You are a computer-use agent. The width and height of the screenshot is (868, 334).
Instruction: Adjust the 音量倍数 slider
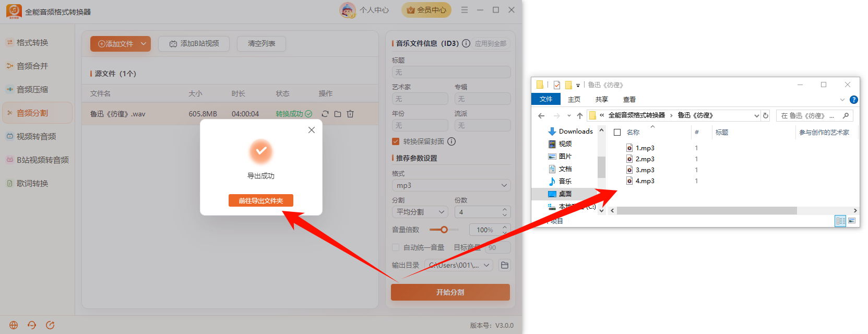coord(444,230)
